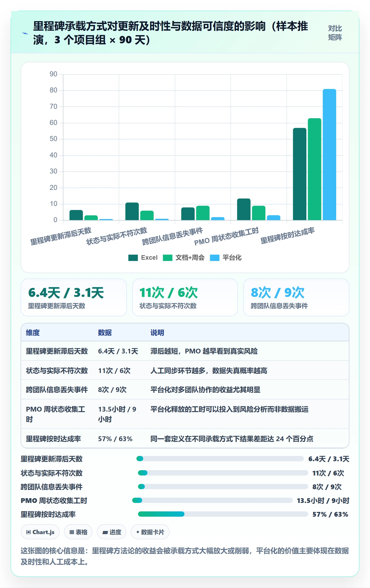Click the Chart.js tag chip
370x588 pixels.
point(40,532)
